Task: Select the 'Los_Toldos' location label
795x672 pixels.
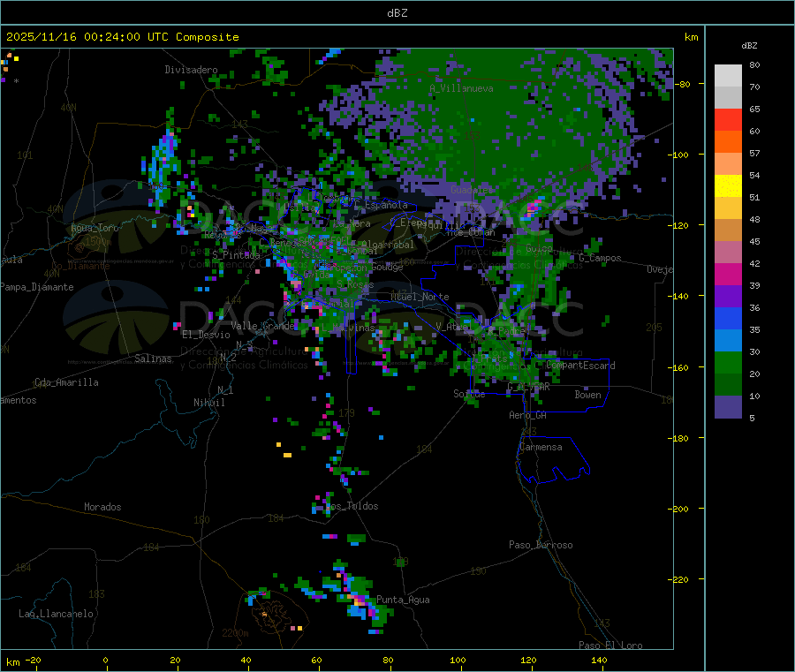Action: [x=352, y=506]
